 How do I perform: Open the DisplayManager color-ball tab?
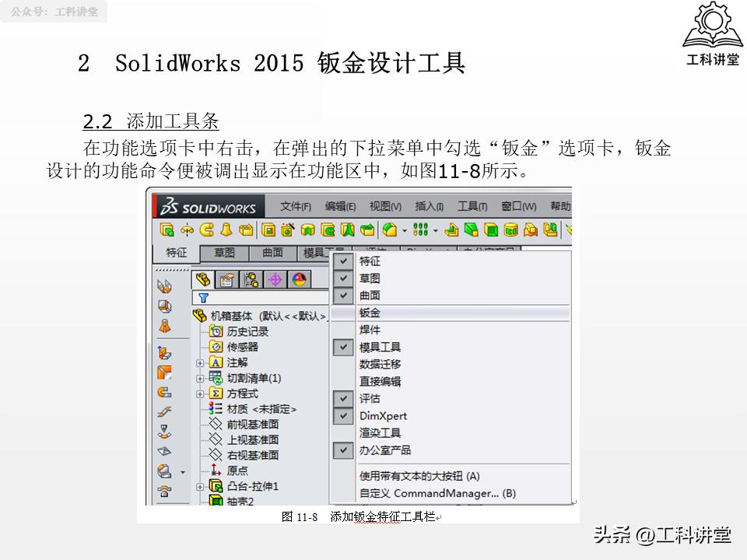[x=299, y=279]
